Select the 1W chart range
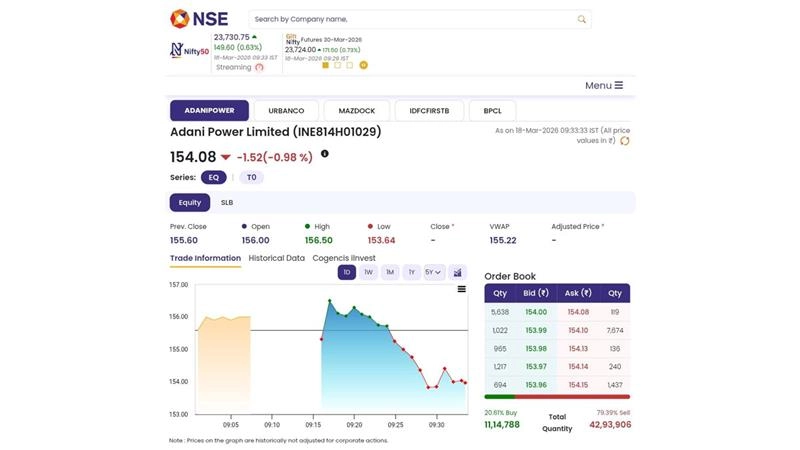 coord(368,272)
